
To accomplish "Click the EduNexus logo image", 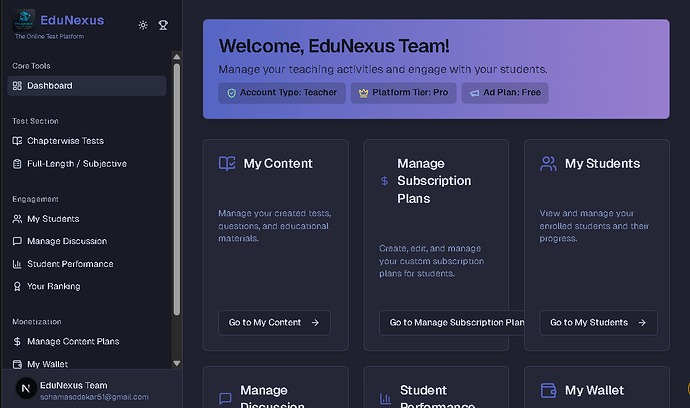I will click(x=24, y=20).
